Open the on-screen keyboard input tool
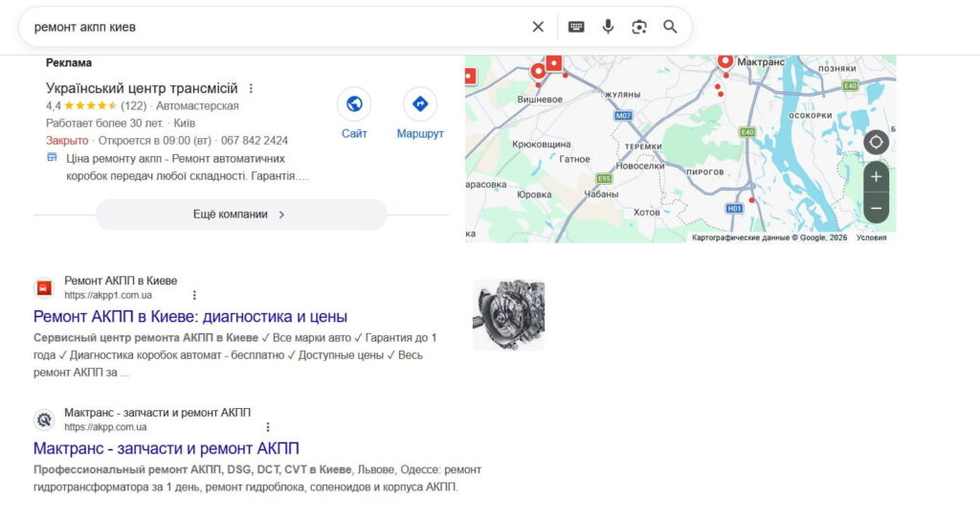This screenshot has width=980, height=522. (576, 27)
